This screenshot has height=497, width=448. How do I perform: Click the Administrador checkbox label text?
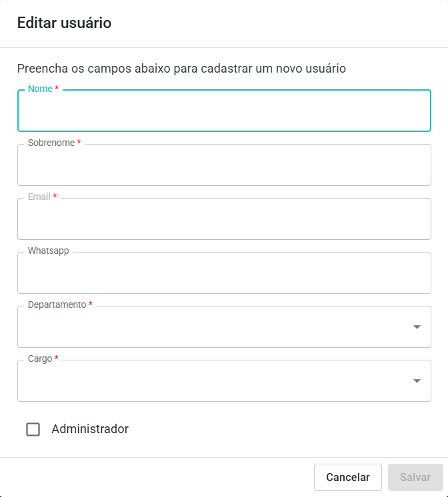click(90, 429)
